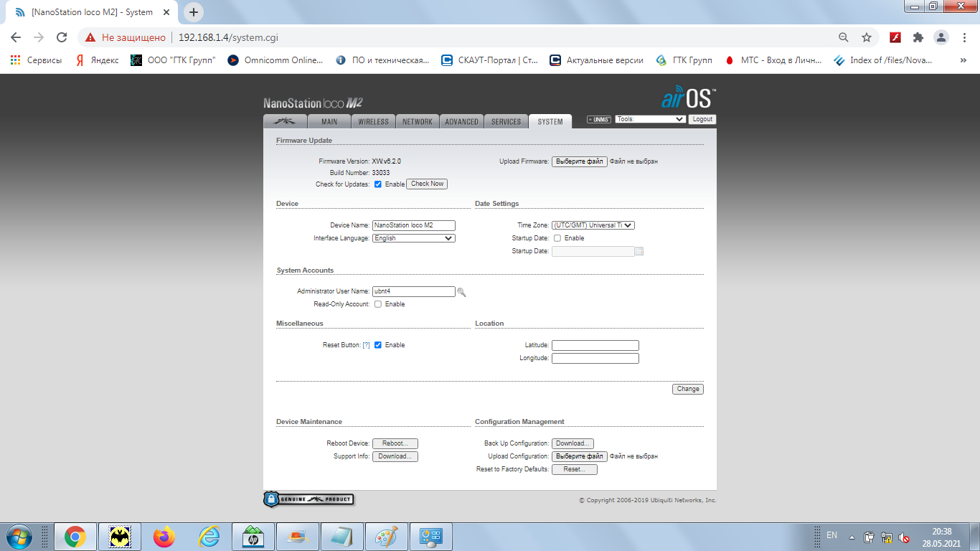The height and width of the screenshot is (551, 980).
Task: Open the Chrome three-dot menu
Action: pyautogui.click(x=963, y=37)
